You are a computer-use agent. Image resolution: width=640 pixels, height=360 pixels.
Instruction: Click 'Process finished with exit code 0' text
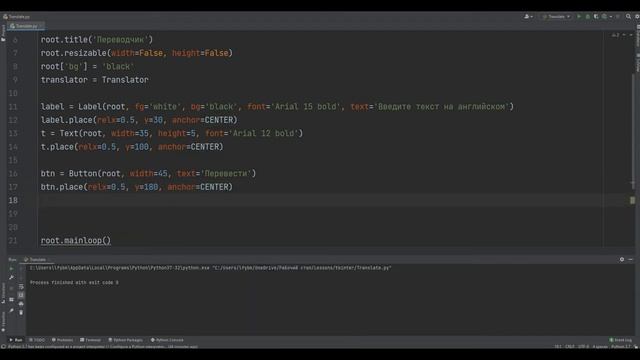pyautogui.click(x=74, y=282)
